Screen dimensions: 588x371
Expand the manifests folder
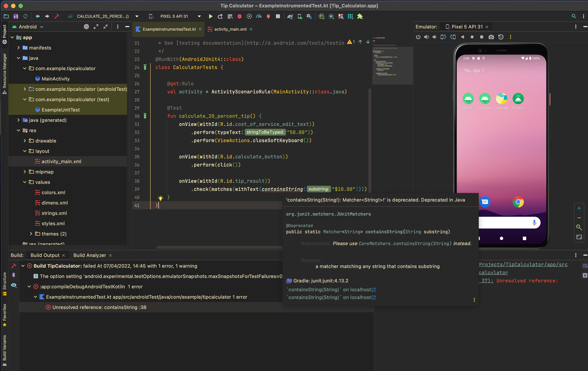point(19,48)
